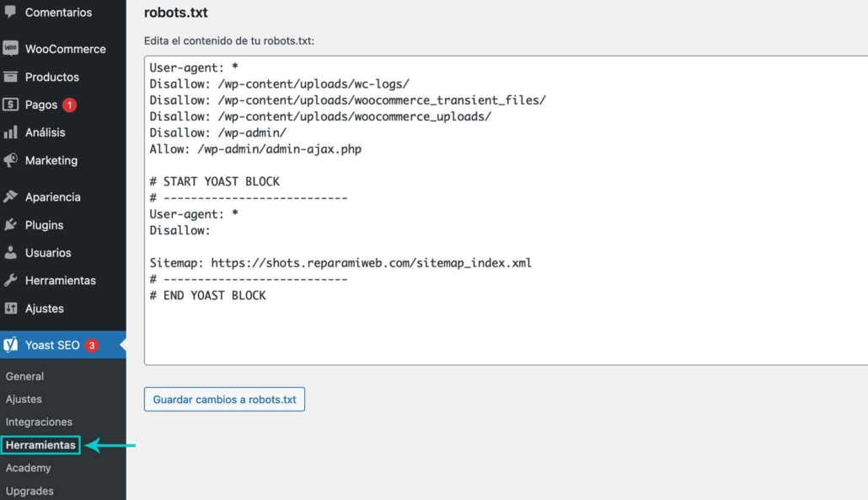This screenshot has height=500, width=868.
Task: Go to Integraciones submenu
Action: click(x=39, y=422)
